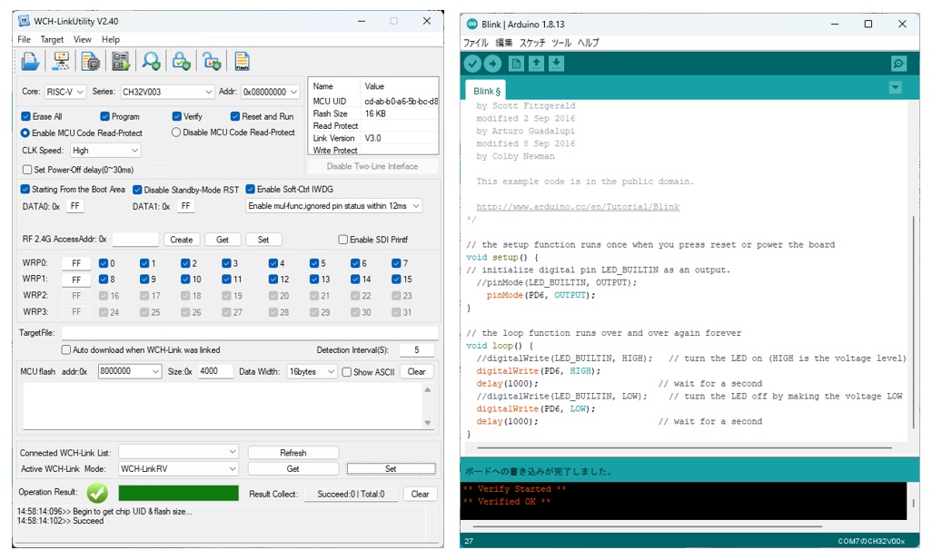932x560 pixels.
Task: Open the MCU flash addr dropdown
Action: [130, 371]
